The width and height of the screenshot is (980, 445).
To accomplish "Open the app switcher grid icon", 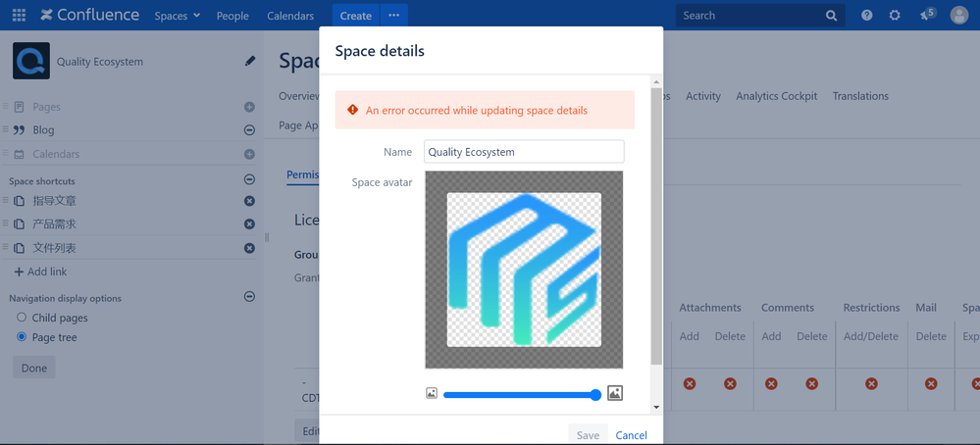I will point(19,16).
